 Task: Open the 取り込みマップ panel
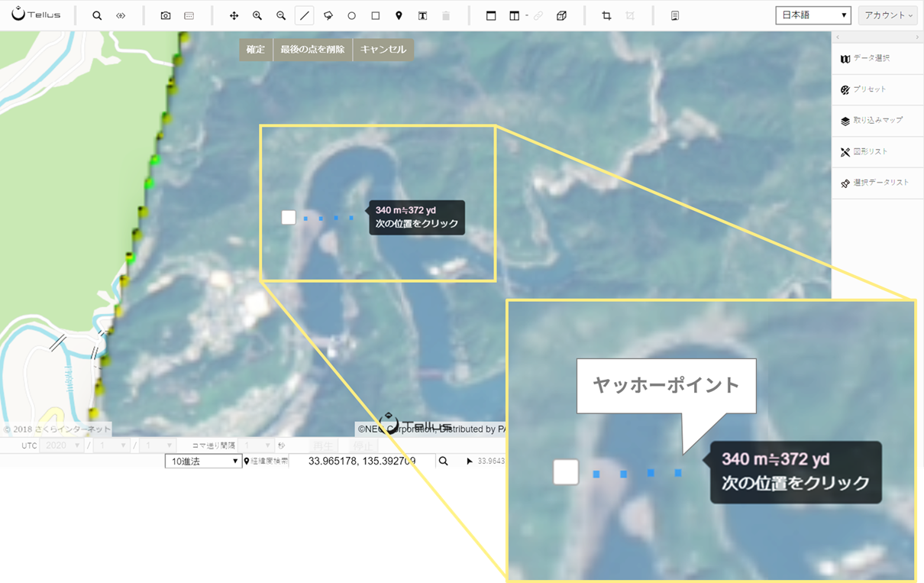tap(877, 121)
